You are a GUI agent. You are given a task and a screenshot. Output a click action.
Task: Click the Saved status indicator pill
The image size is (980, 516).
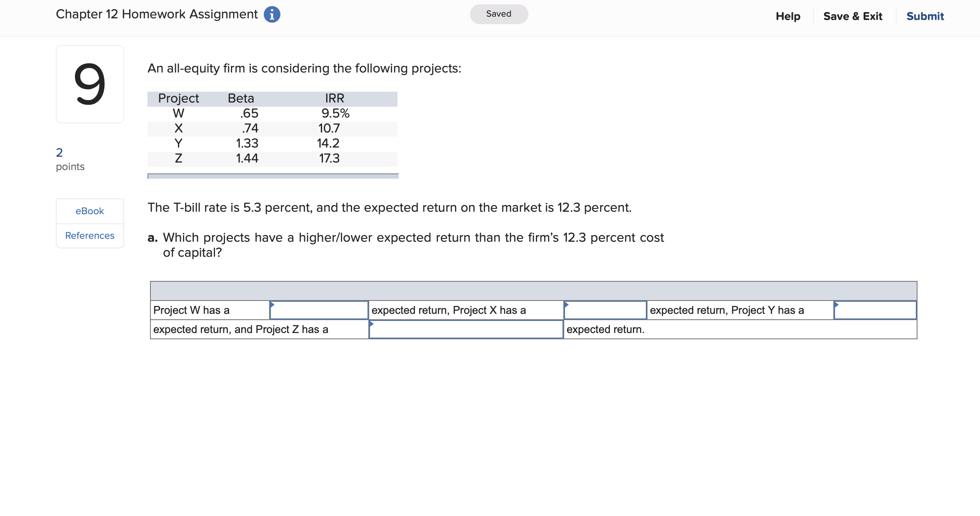coord(498,13)
